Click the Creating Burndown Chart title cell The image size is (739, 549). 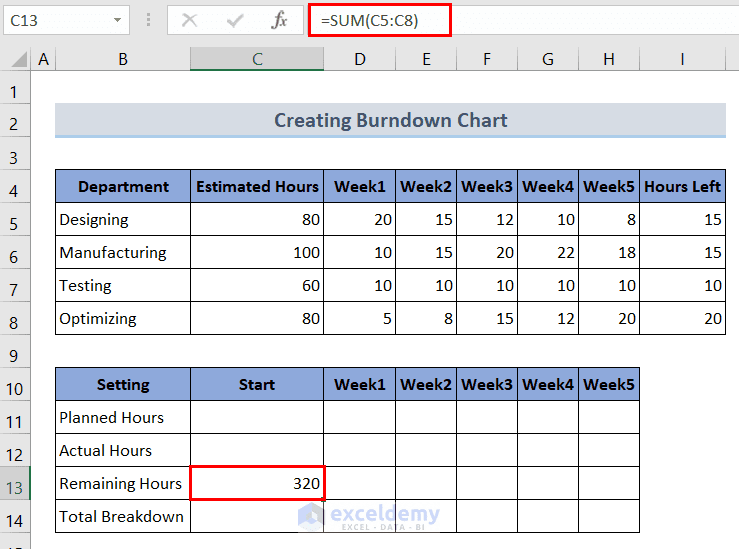point(390,120)
